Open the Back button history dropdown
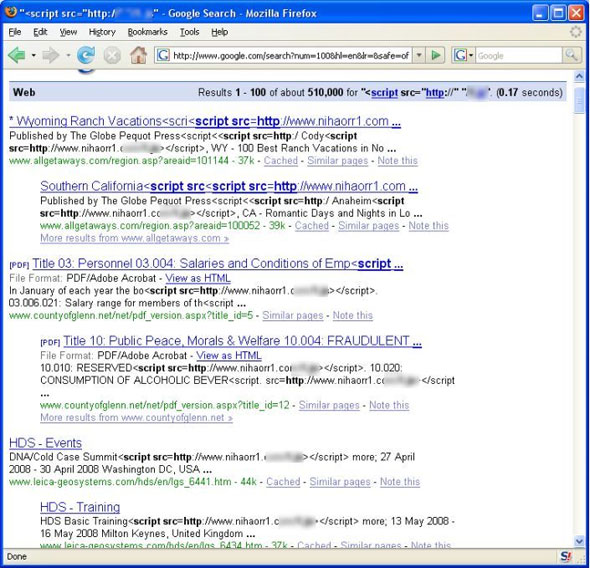Viewport: 590px width, 568px height. tap(34, 56)
